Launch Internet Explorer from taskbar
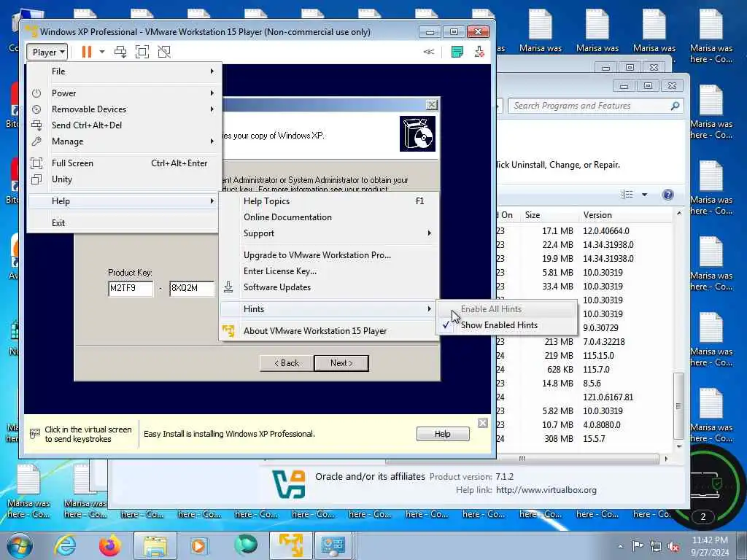This screenshot has width=747, height=560. click(65, 545)
